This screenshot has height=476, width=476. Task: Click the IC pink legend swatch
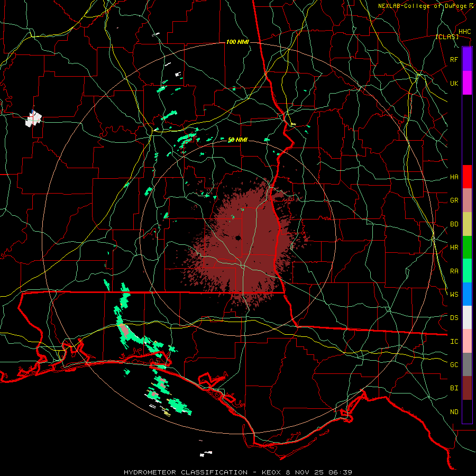(467, 341)
